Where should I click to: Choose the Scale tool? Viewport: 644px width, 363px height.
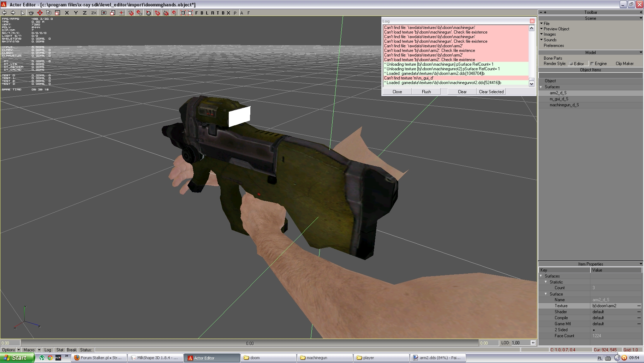(58, 13)
